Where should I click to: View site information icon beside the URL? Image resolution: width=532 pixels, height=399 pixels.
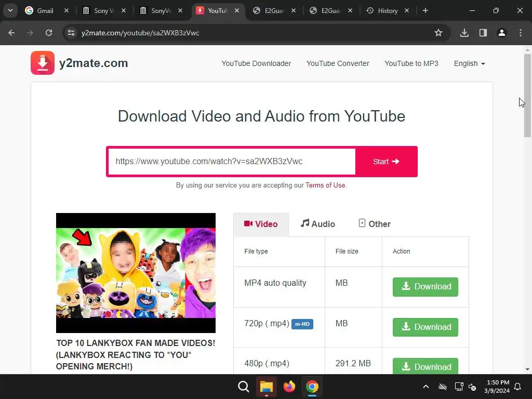(x=71, y=33)
